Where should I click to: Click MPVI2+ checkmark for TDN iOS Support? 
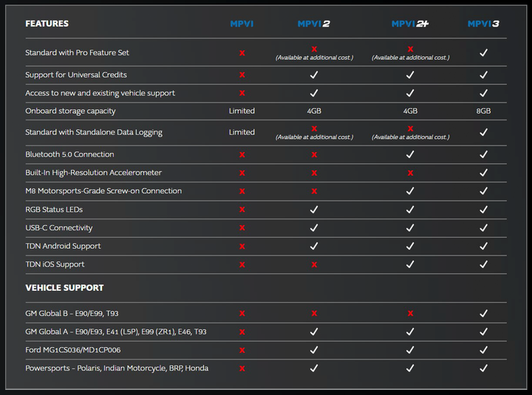click(x=410, y=264)
